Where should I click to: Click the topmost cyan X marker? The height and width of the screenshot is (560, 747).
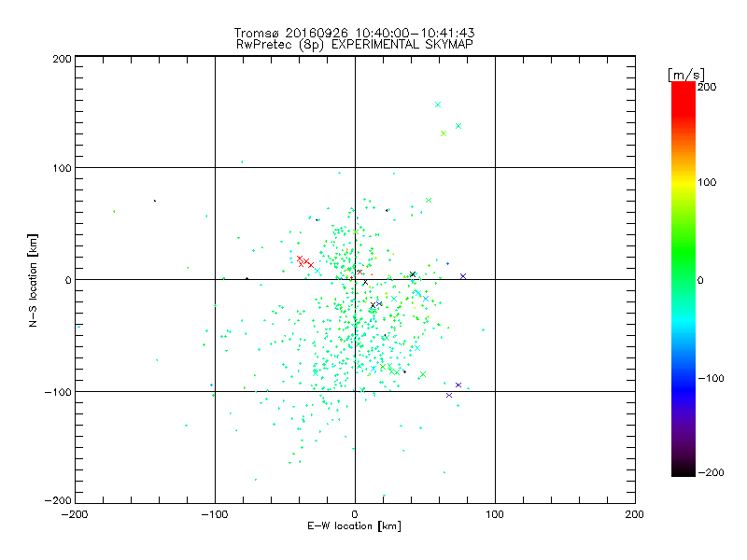point(438,105)
